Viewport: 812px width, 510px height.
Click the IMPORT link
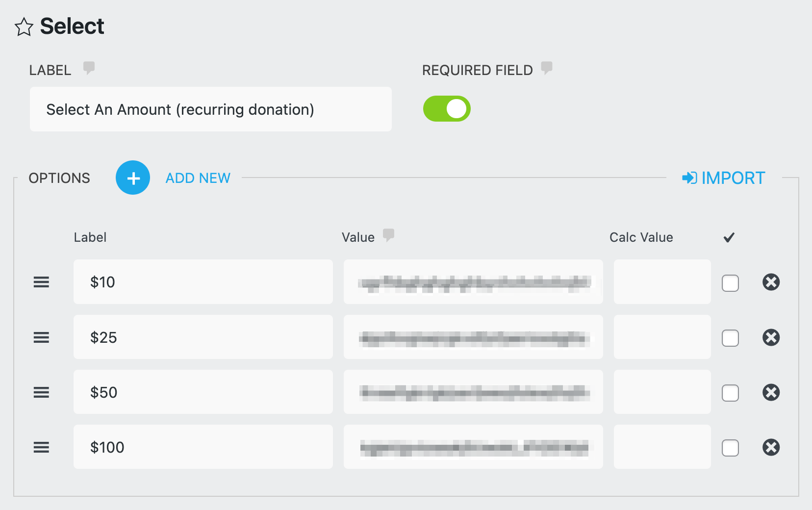point(723,178)
